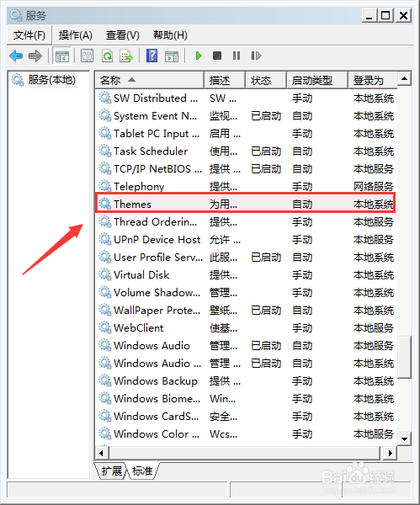The height and width of the screenshot is (505, 420).
Task: Pause the service with pause icon
Action: pyautogui.click(x=237, y=56)
